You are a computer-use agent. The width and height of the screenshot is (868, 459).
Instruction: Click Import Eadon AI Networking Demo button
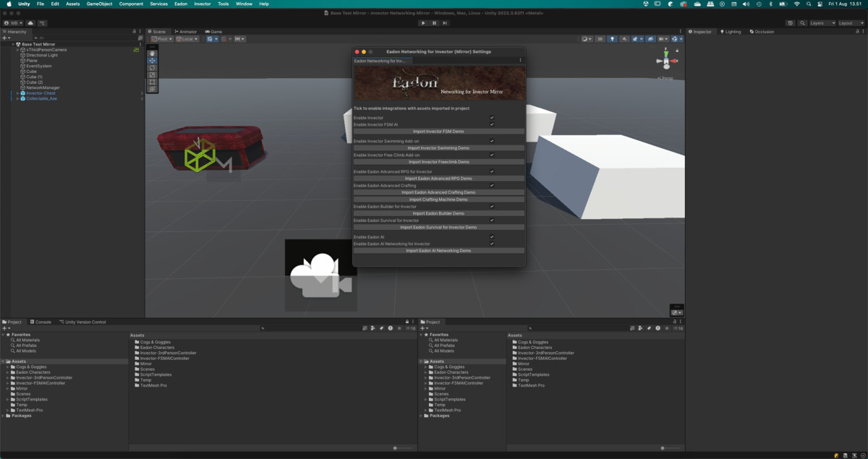[x=438, y=251]
